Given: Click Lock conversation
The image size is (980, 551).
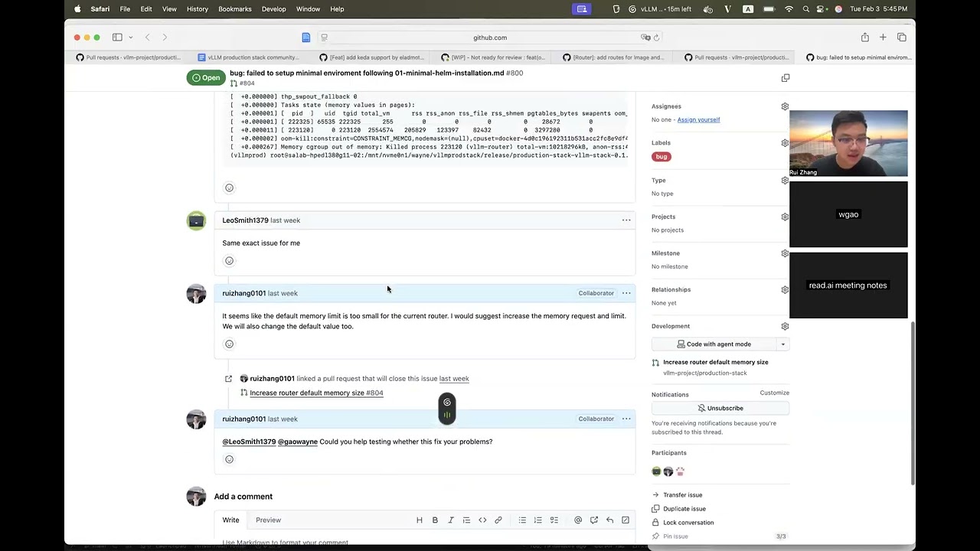Looking at the screenshot, I should click(688, 523).
